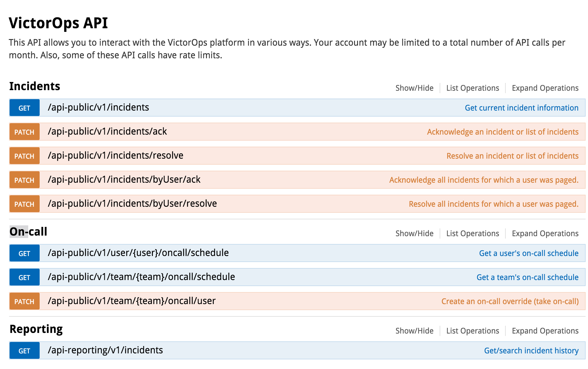Screen dimensions: 588x369
Task: Expand Operations for the Reporting section
Action: (545, 331)
